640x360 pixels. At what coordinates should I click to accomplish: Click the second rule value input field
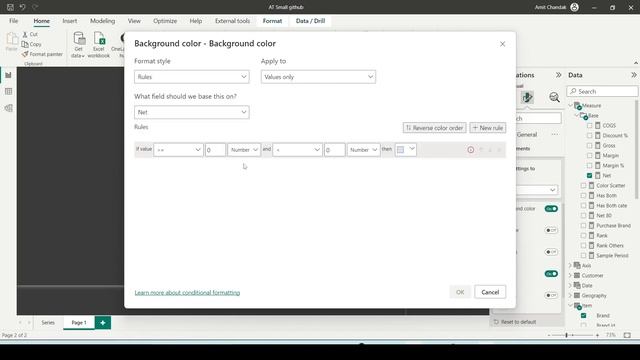335,150
